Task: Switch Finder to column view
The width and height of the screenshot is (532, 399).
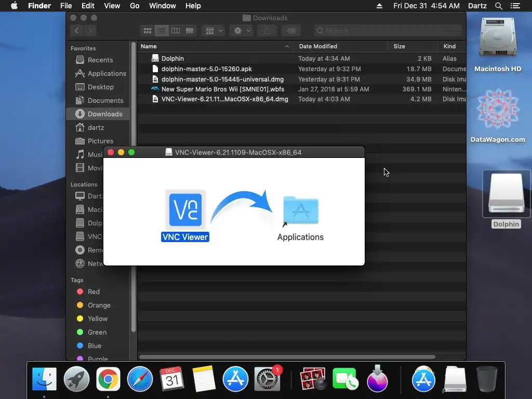Action: (x=176, y=31)
